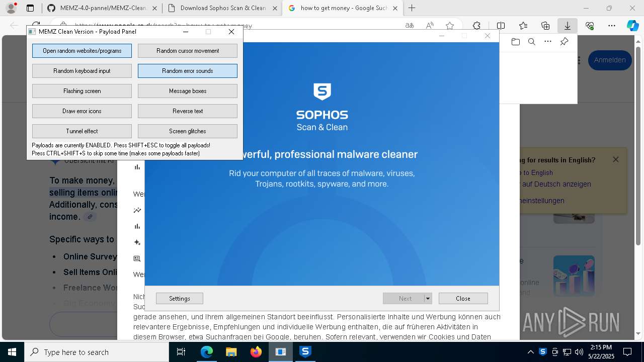Click 'auf Deutsch anzeigen' link

click(556, 184)
